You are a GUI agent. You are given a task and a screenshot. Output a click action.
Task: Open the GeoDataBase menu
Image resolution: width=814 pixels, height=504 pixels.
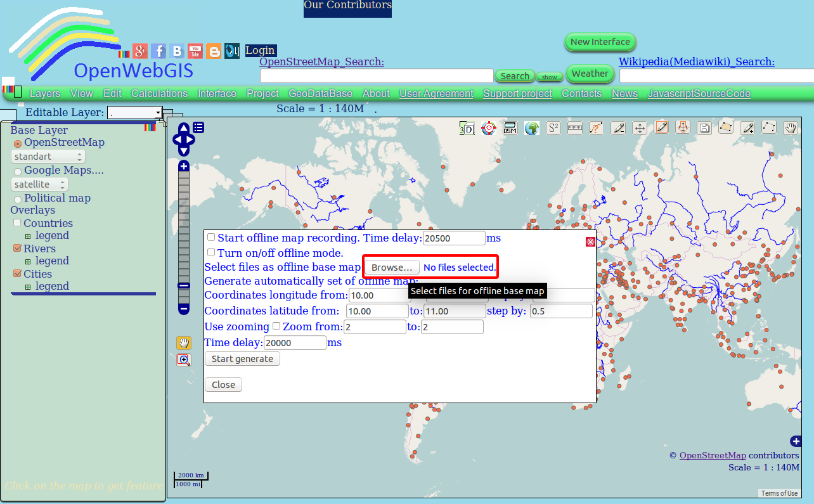point(321,94)
